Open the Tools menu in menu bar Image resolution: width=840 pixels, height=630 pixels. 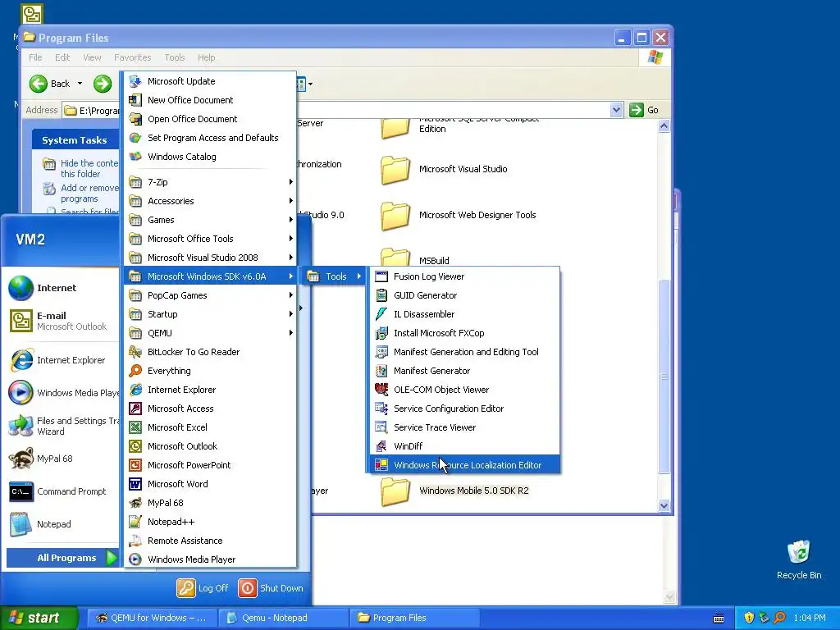[174, 57]
